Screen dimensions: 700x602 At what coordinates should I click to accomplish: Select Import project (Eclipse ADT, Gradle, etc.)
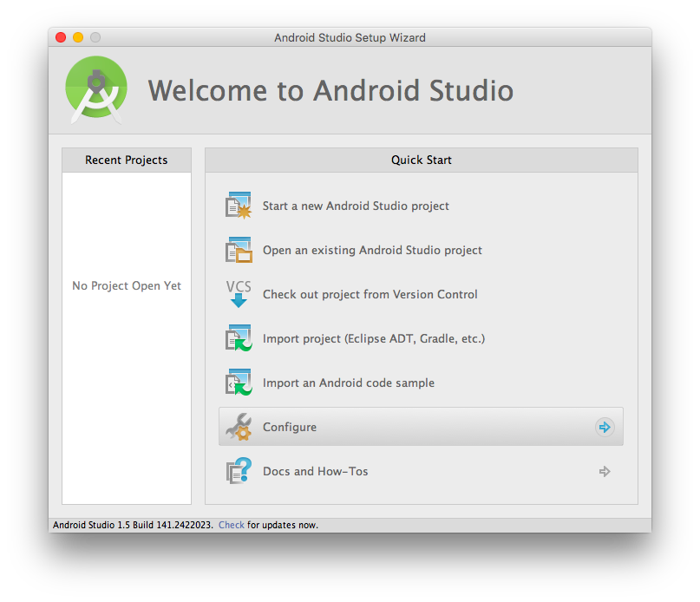[x=374, y=338]
